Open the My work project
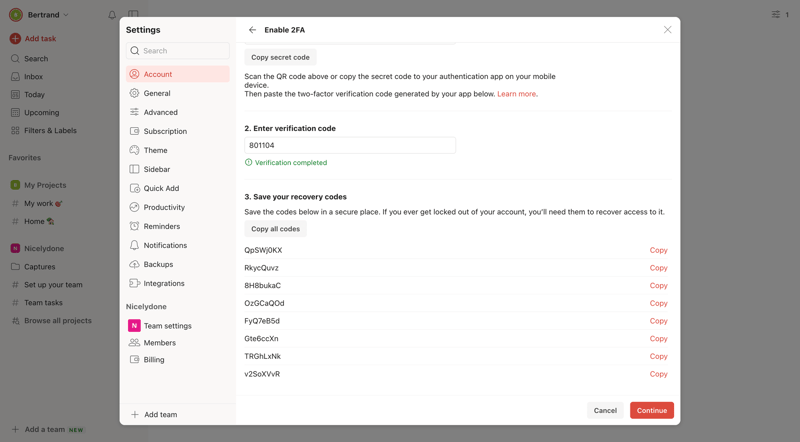Screen dimensions: 800x442 click(x=43, y=203)
